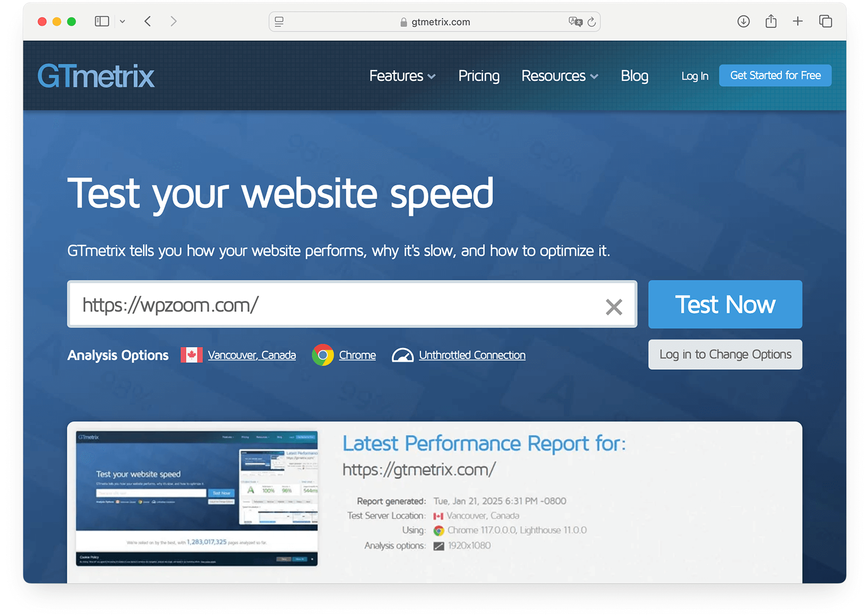This screenshot has width=868, height=616.
Task: Click the Test your website speed heading
Action: (x=280, y=194)
